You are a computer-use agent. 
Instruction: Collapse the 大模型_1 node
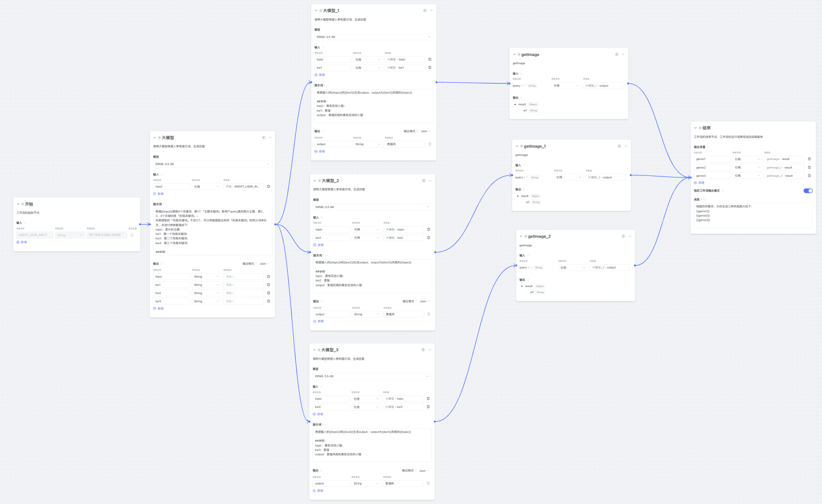click(x=316, y=11)
